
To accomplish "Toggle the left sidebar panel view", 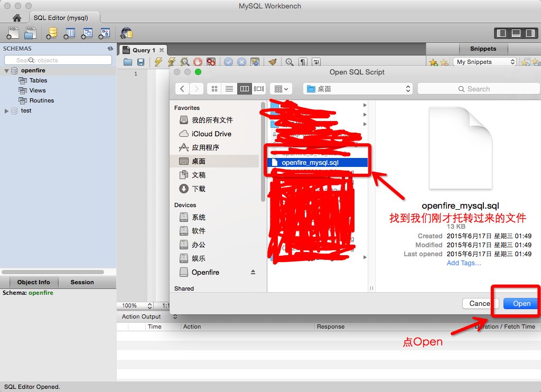I will click(502, 33).
